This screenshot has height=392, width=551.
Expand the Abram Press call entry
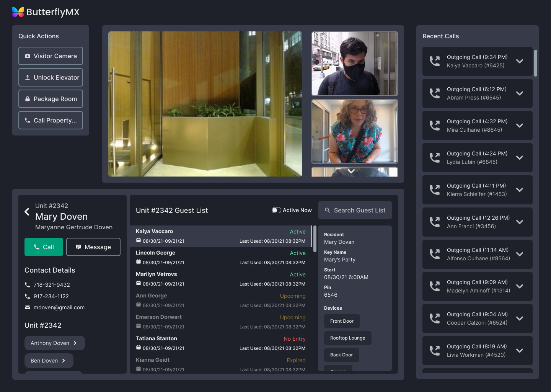pyautogui.click(x=520, y=93)
